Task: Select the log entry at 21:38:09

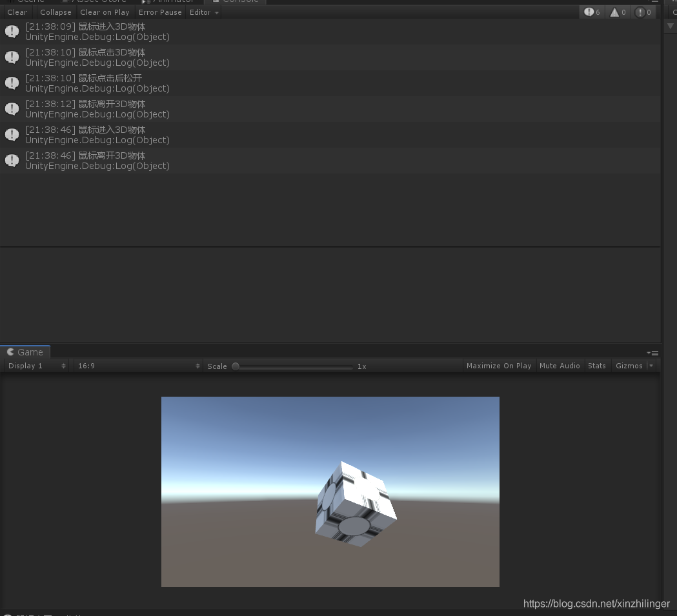Action: click(330, 32)
